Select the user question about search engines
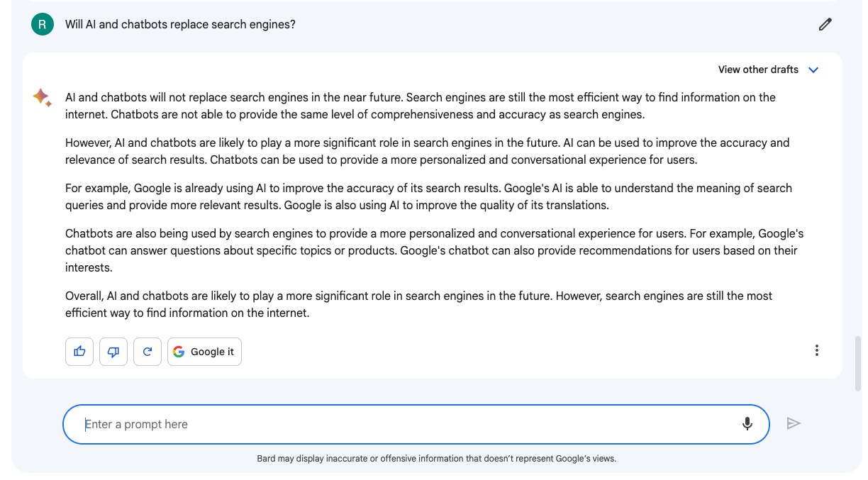The image size is (868, 480). tap(180, 24)
